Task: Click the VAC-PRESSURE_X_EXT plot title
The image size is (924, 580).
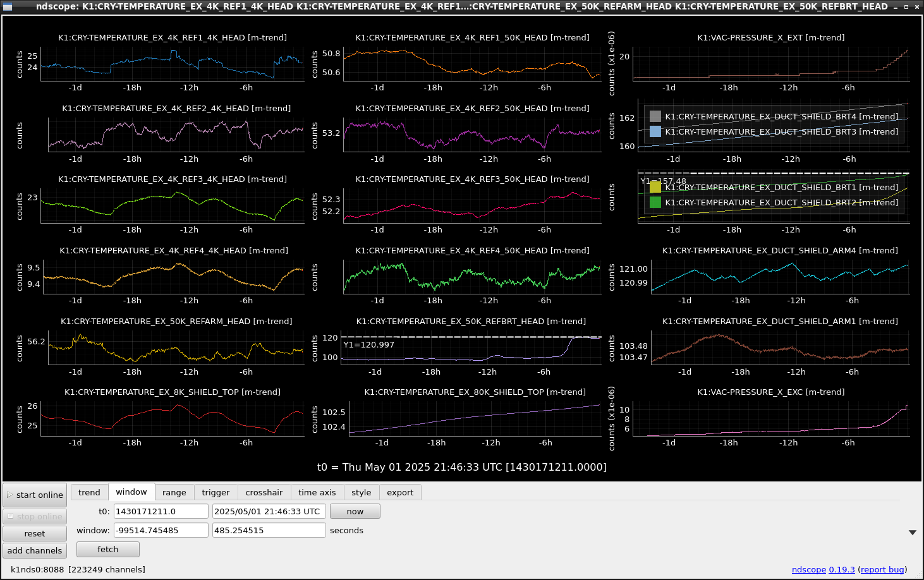Action: point(771,38)
